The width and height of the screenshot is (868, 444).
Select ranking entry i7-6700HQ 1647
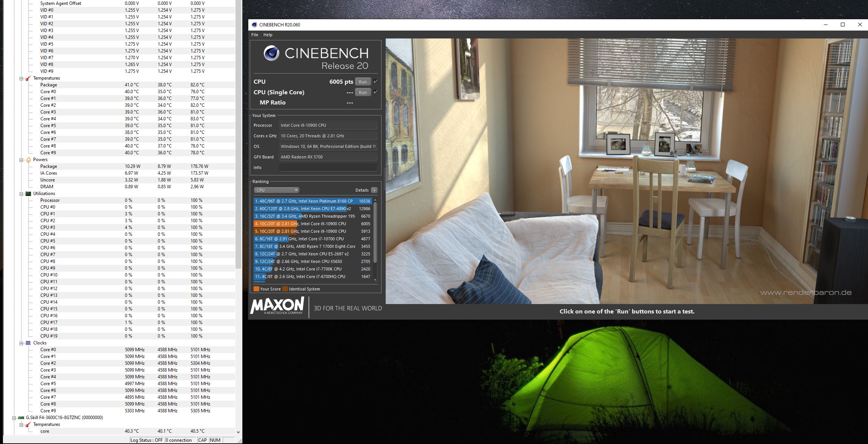tap(312, 277)
